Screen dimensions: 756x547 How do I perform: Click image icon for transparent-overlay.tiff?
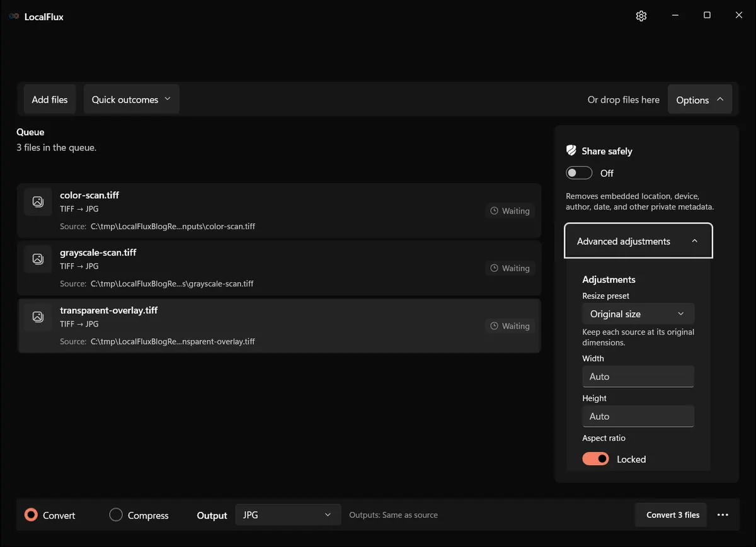click(x=38, y=317)
